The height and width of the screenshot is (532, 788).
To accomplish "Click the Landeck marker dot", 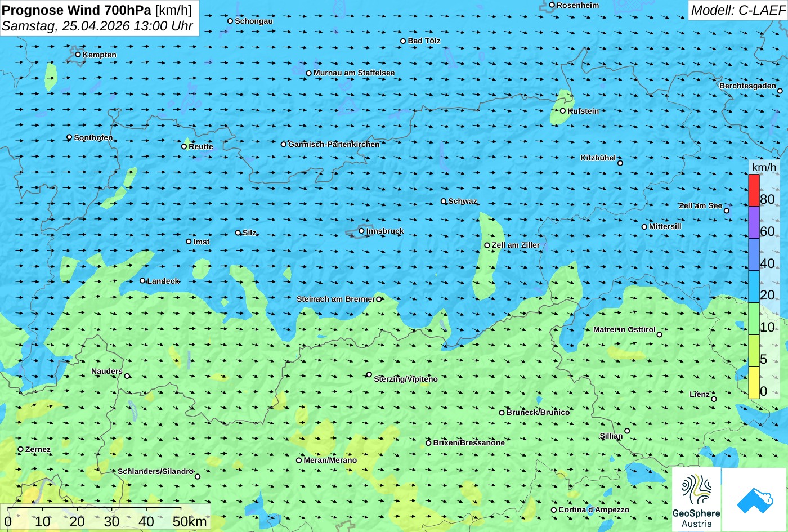I will click(x=142, y=280).
